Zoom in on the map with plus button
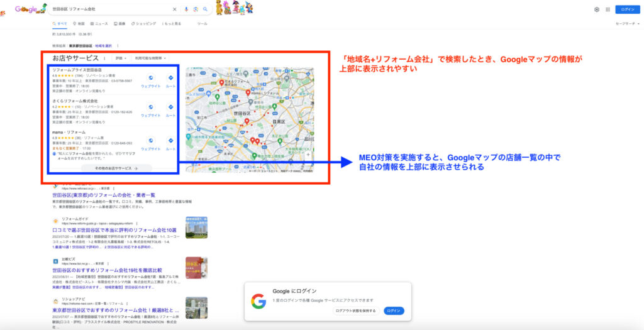This screenshot has width=644, height=330. point(308,155)
